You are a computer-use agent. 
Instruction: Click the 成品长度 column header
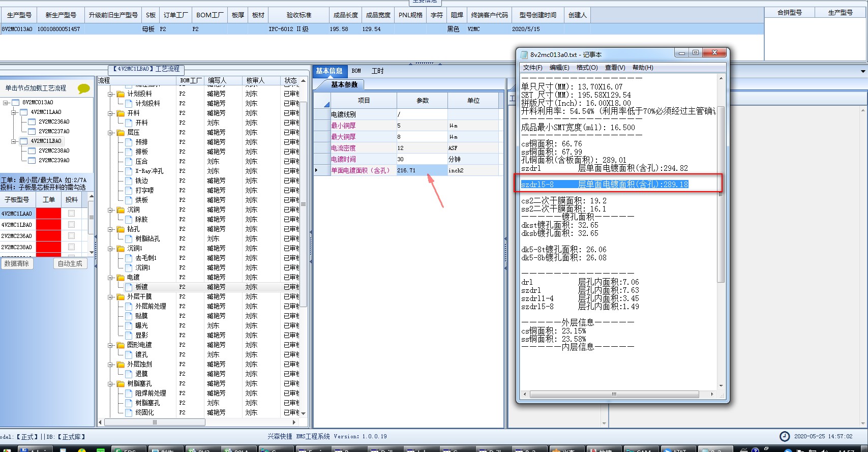(345, 15)
